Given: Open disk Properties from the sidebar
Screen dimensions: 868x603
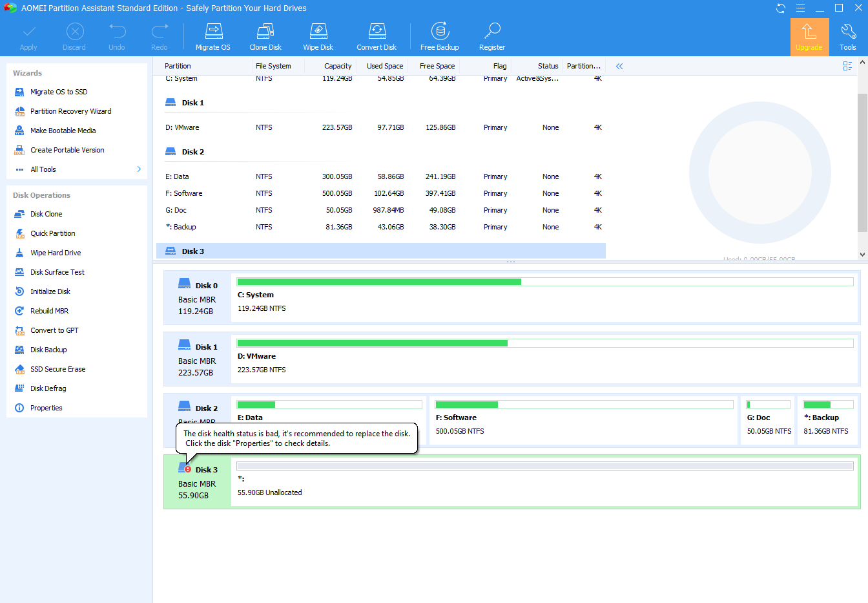Looking at the screenshot, I should click(46, 408).
